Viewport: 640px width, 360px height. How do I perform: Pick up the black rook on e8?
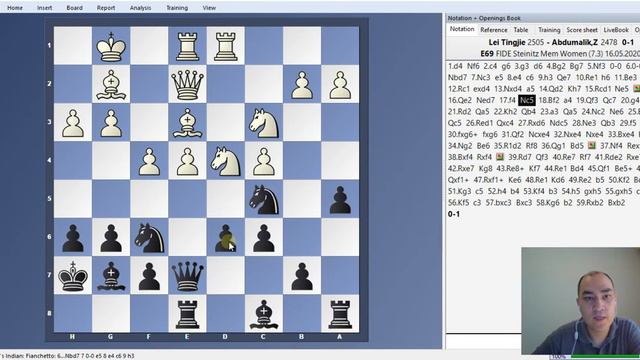pyautogui.click(x=187, y=314)
